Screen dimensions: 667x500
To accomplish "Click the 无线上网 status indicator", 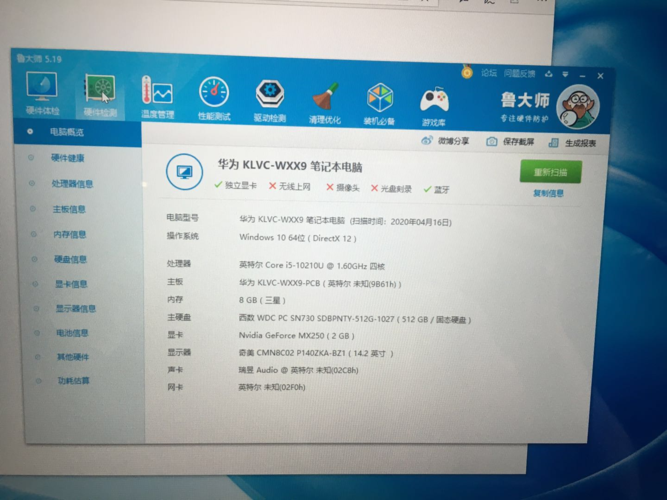I will [290, 186].
